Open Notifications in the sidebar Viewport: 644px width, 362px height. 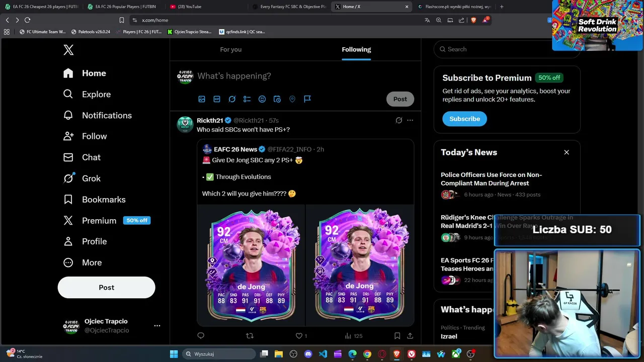97,116
